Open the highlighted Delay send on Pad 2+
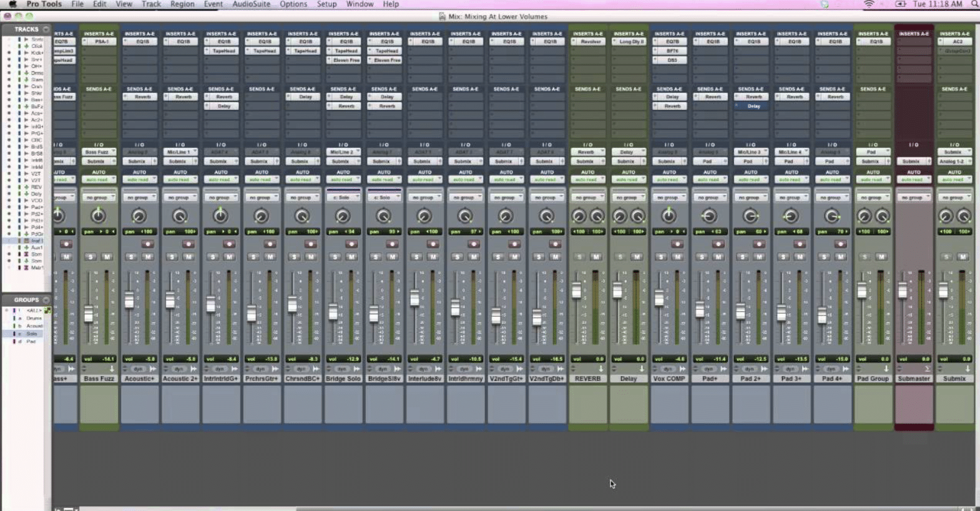This screenshot has height=511, width=980. coord(752,106)
